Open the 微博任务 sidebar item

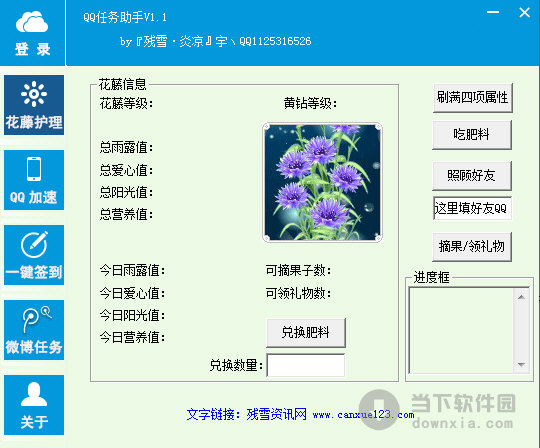pos(34,330)
